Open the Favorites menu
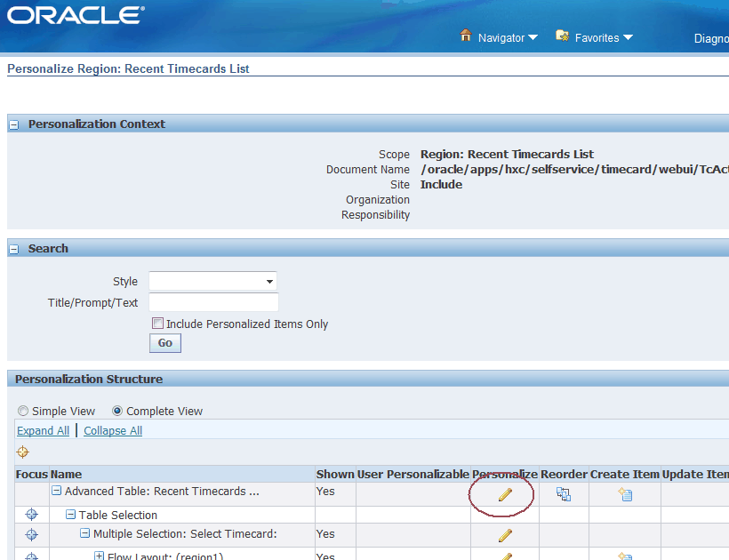The image size is (729, 560). tap(597, 38)
